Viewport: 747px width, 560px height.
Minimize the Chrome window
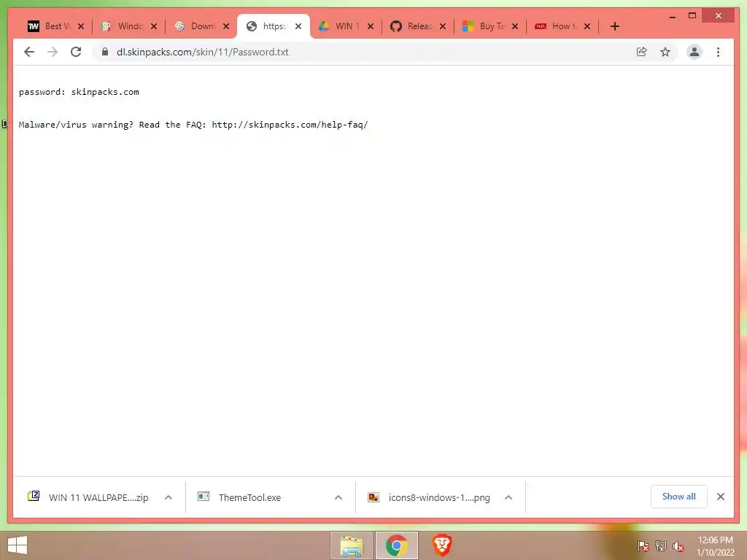[673, 16]
